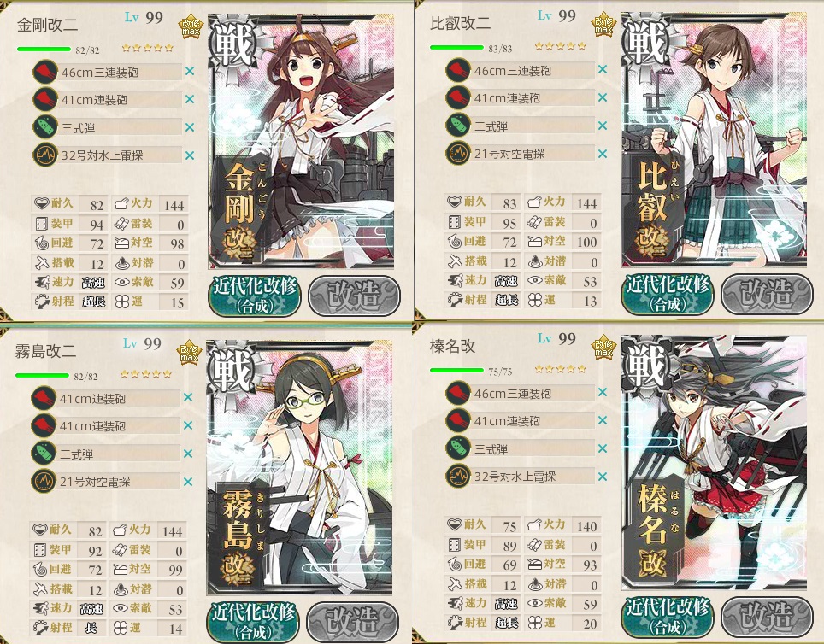Click Kirishima Kai Ni character card image

click(299, 466)
